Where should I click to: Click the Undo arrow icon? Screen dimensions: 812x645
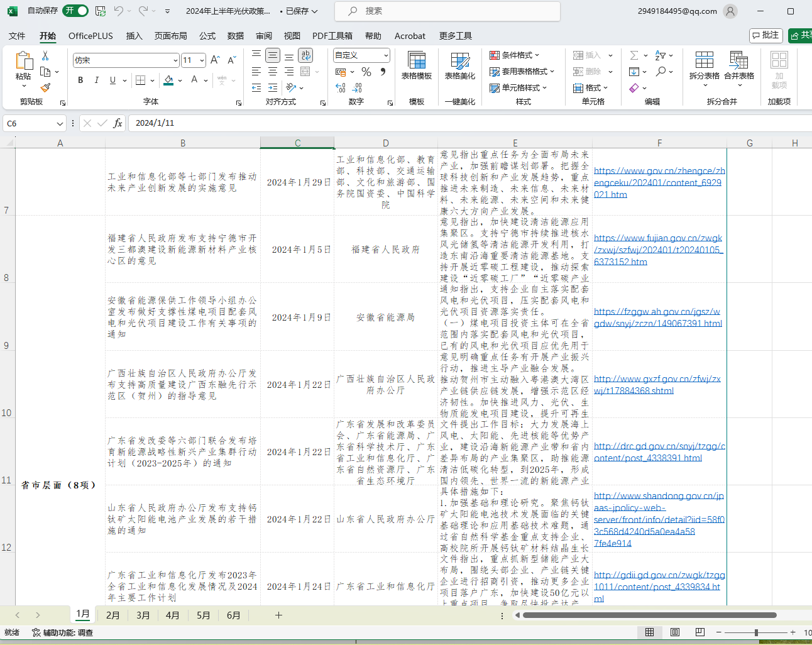[119, 11]
